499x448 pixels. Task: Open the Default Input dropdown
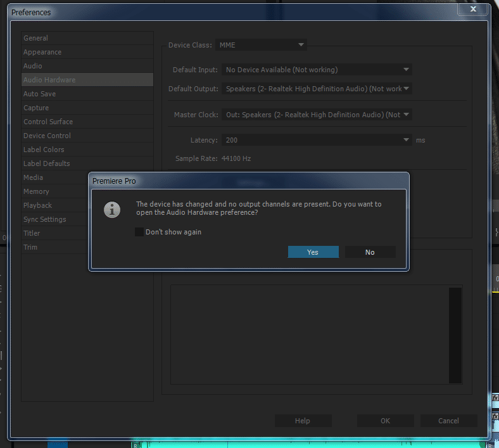[x=317, y=70]
